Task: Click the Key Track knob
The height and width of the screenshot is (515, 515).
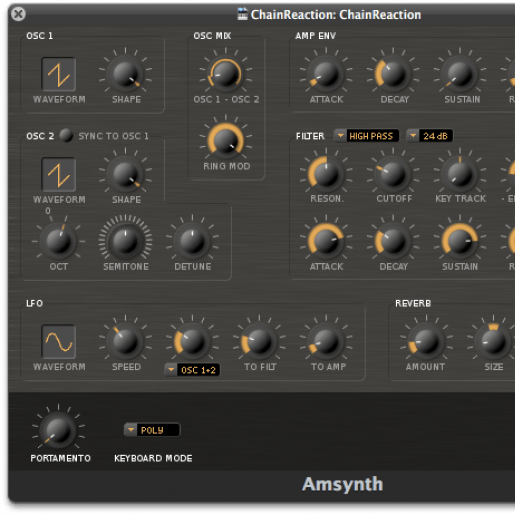Action: click(x=460, y=174)
